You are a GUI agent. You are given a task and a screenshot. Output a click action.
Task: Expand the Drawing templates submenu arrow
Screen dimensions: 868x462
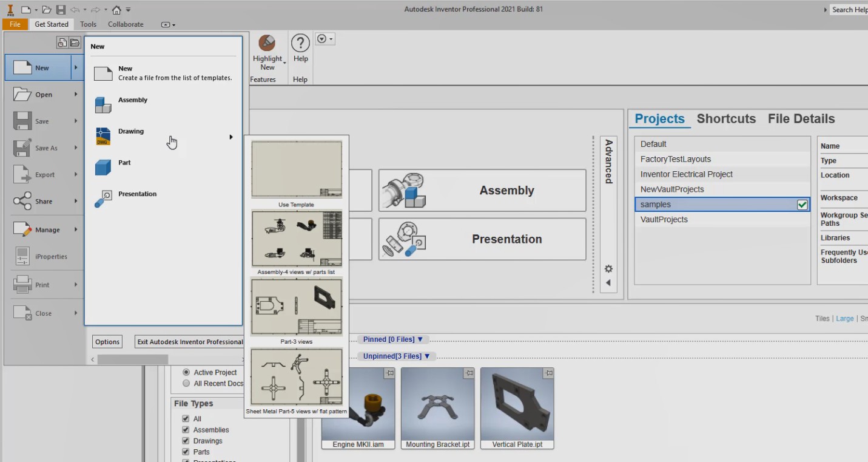(231, 137)
